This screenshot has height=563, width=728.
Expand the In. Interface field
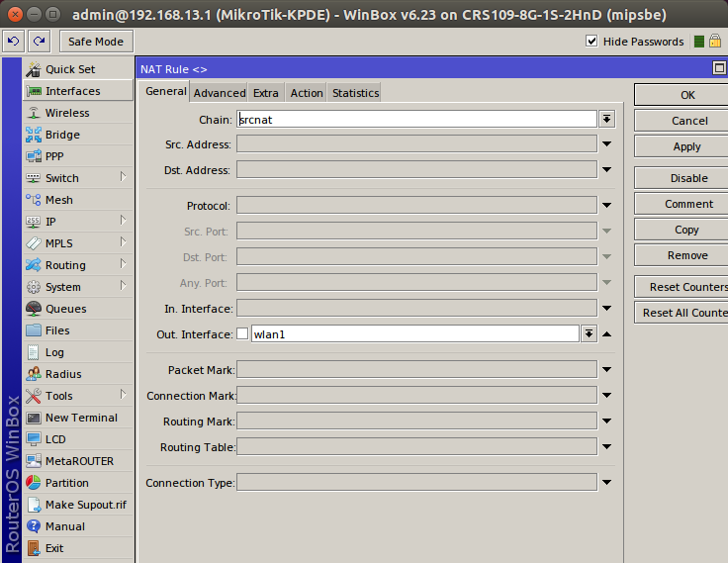(606, 308)
